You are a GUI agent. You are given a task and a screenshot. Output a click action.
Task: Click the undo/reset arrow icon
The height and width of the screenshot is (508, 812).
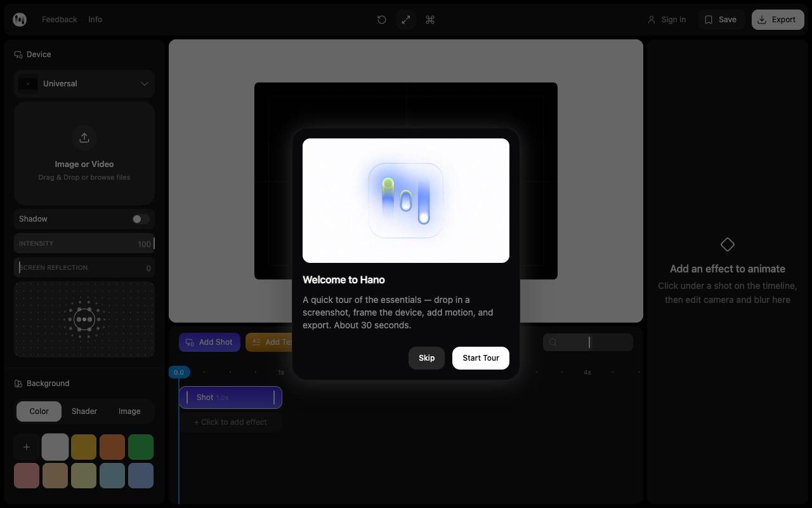point(382,20)
